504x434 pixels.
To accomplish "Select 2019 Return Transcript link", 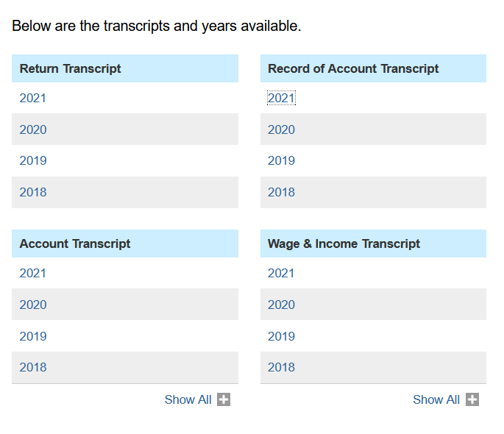I will [33, 160].
